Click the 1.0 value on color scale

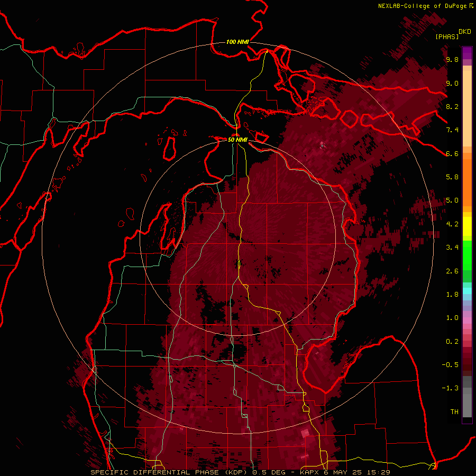pyautogui.click(x=452, y=317)
